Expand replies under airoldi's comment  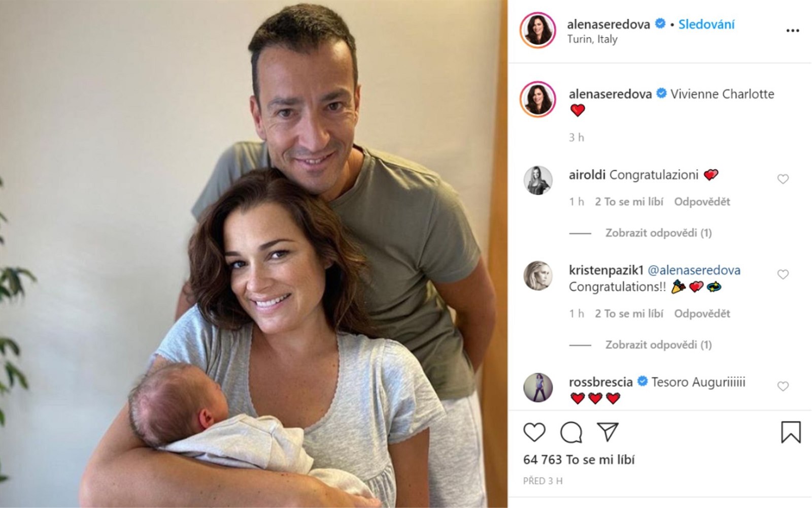pos(658,233)
